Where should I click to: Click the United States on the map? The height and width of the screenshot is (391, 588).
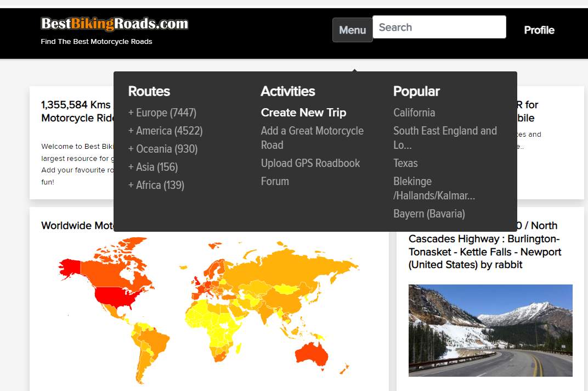[x=114, y=297]
